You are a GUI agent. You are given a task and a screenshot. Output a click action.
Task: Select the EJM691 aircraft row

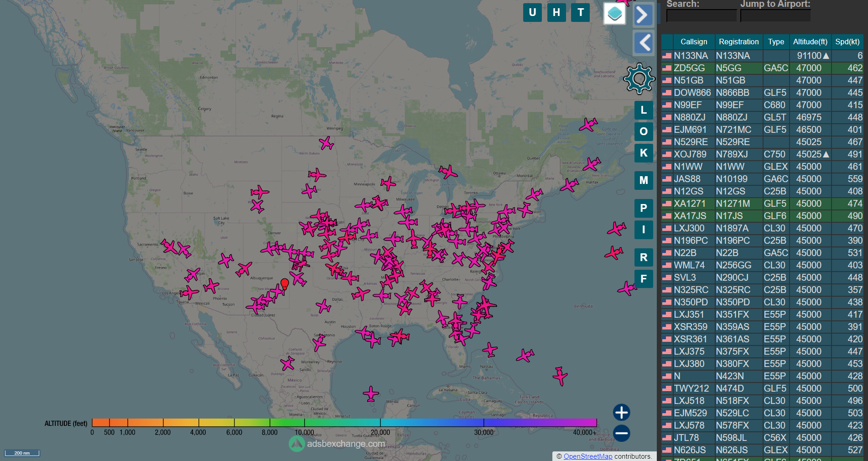pos(762,130)
